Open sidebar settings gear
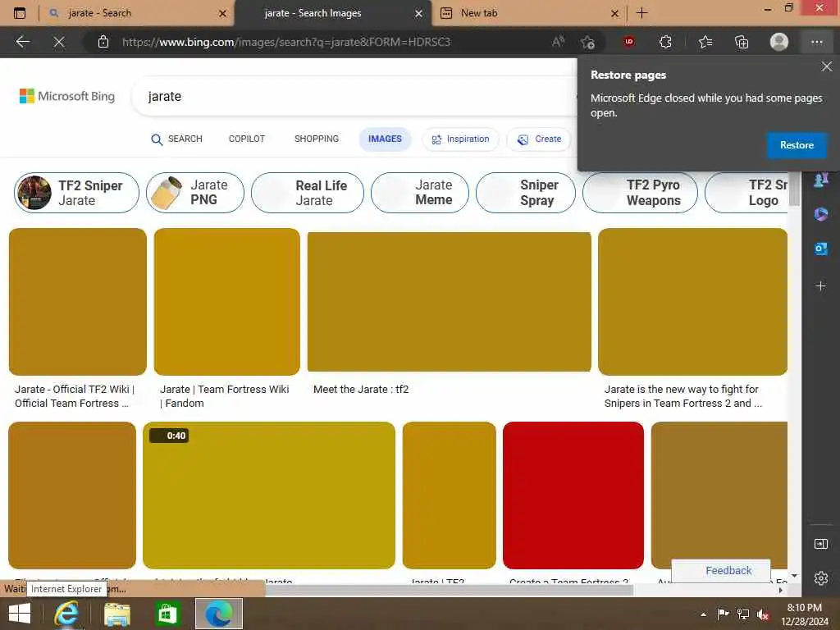 tap(820, 578)
